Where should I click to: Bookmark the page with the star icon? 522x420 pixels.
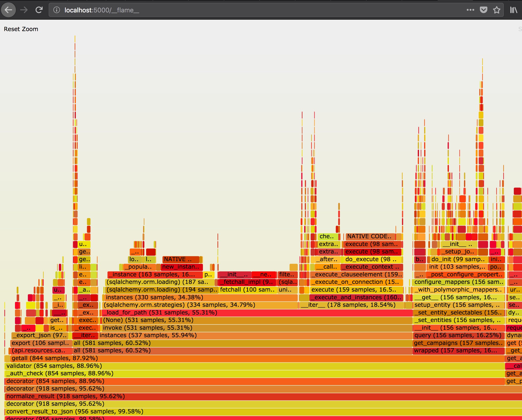point(496,10)
